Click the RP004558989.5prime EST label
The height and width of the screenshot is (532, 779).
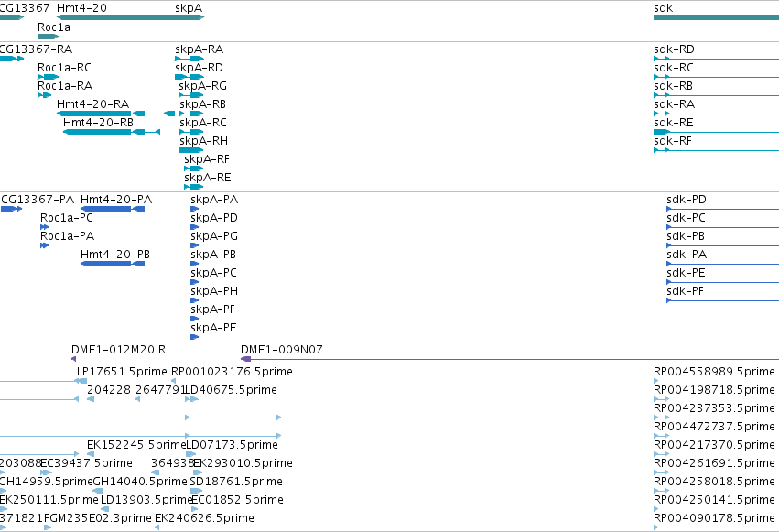(714, 372)
